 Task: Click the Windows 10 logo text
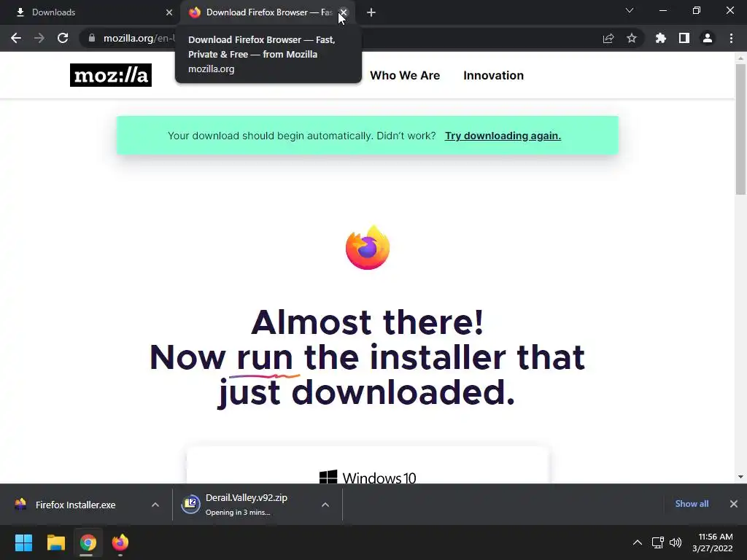pos(368,477)
